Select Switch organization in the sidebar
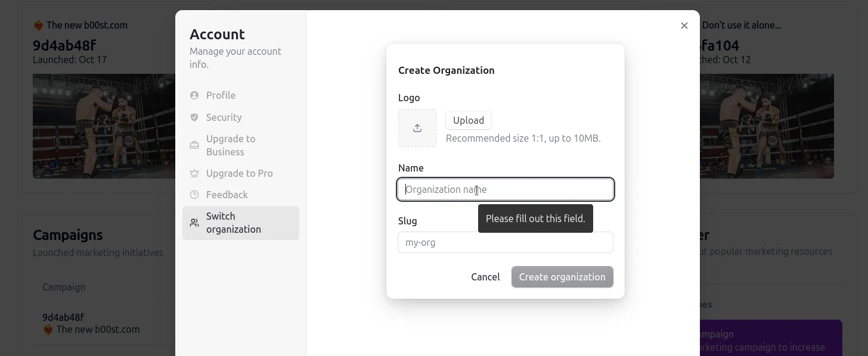 click(x=233, y=223)
